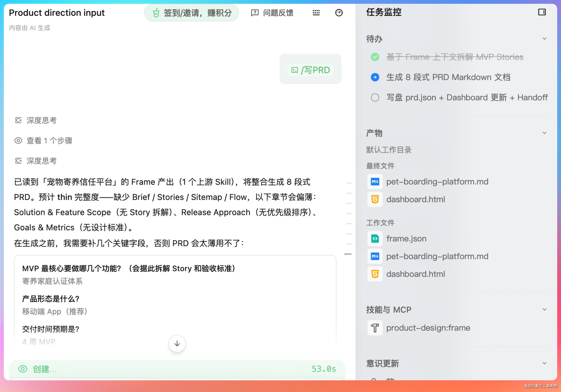Open dashboard.html under 最终文件
Image resolution: width=561 pixels, height=392 pixels.
[406, 199]
